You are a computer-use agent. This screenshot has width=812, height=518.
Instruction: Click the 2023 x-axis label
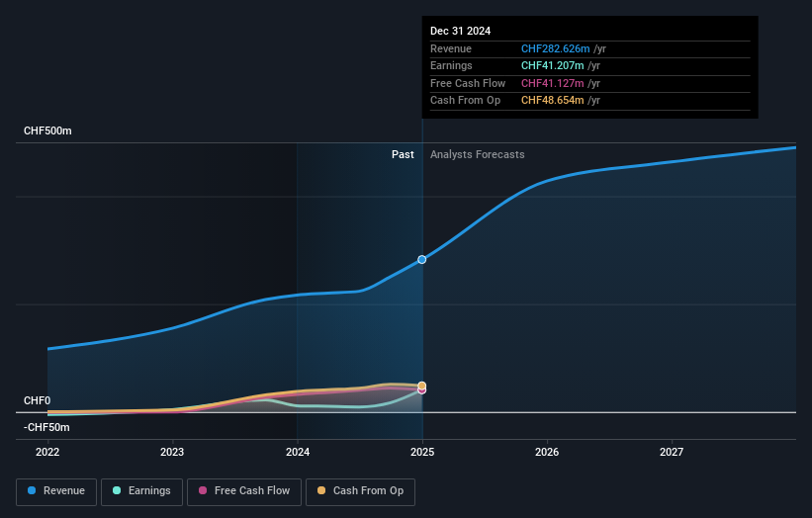[x=172, y=452]
